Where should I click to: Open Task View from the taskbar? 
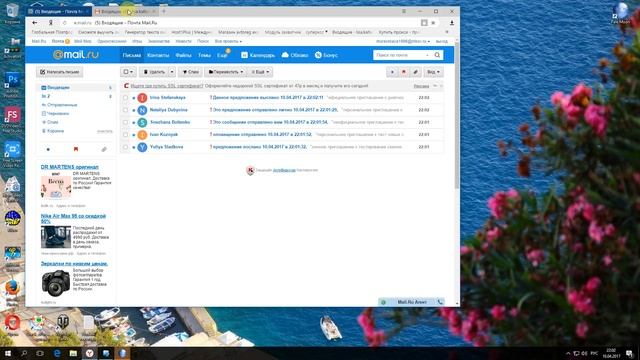(x=40, y=353)
